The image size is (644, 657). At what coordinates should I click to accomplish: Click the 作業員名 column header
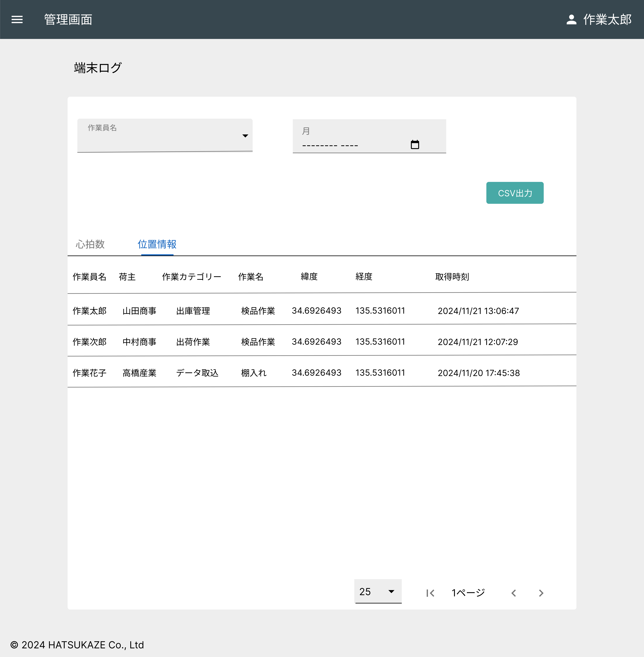click(x=90, y=277)
